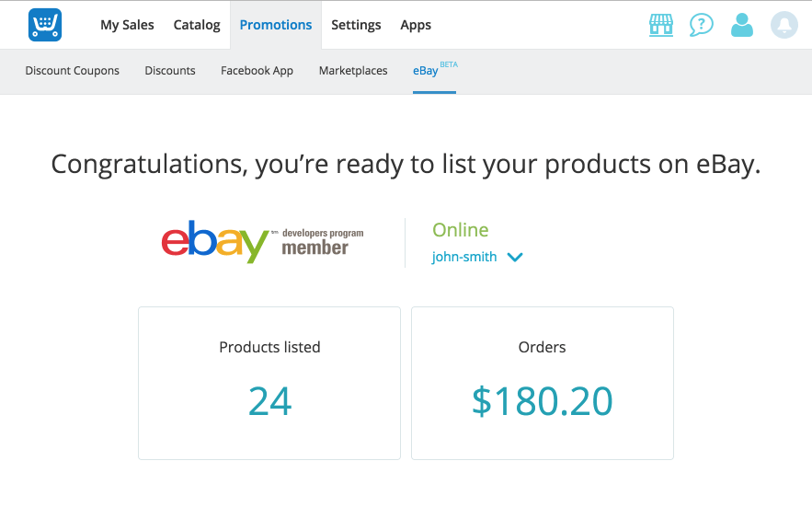Screen dimensions: 812x507
Task: Switch to the Discounts tab
Action: coord(170,71)
